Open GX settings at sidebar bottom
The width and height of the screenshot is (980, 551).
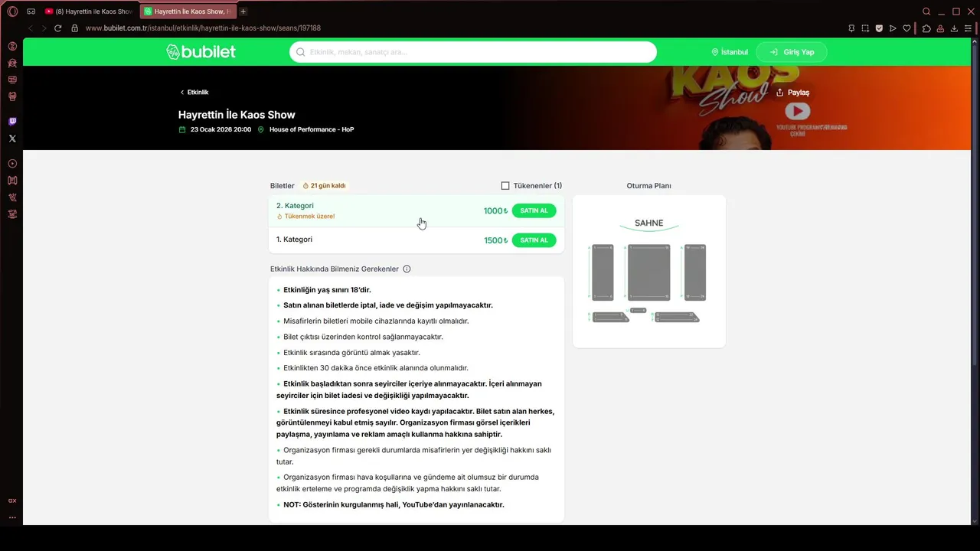coord(12,500)
